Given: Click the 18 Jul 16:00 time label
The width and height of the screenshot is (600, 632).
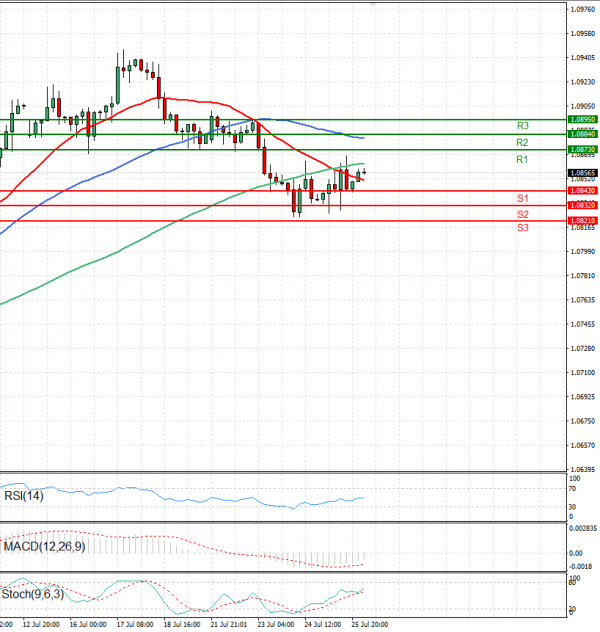Looking at the screenshot, I should click(x=182, y=624).
